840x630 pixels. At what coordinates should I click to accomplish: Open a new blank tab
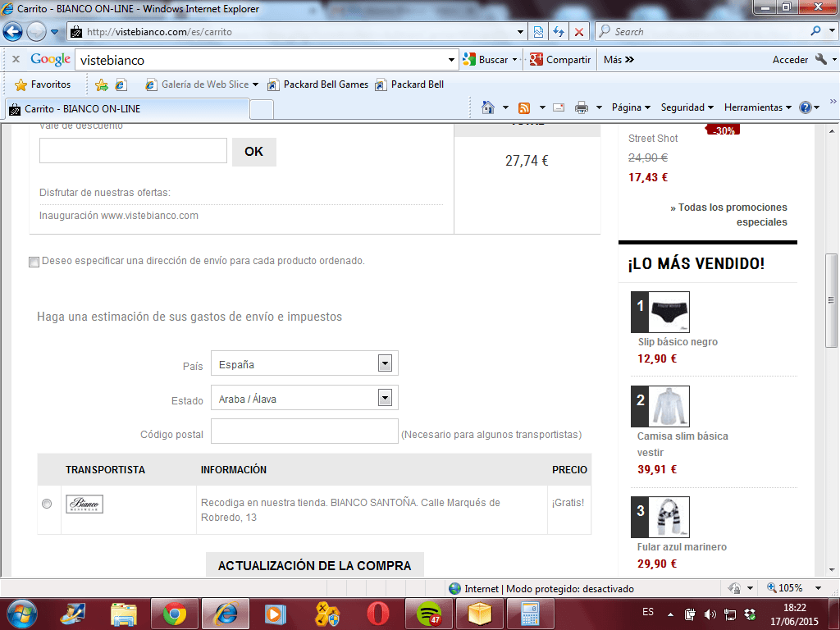(262, 109)
